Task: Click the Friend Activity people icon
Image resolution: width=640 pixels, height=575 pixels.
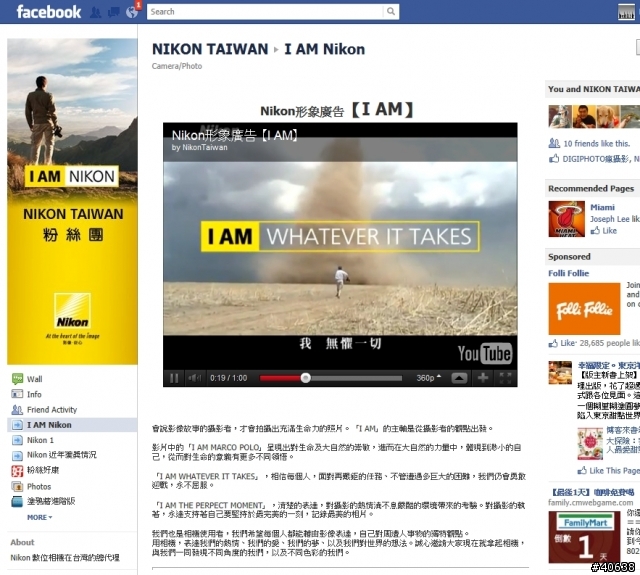Action: pos(17,410)
